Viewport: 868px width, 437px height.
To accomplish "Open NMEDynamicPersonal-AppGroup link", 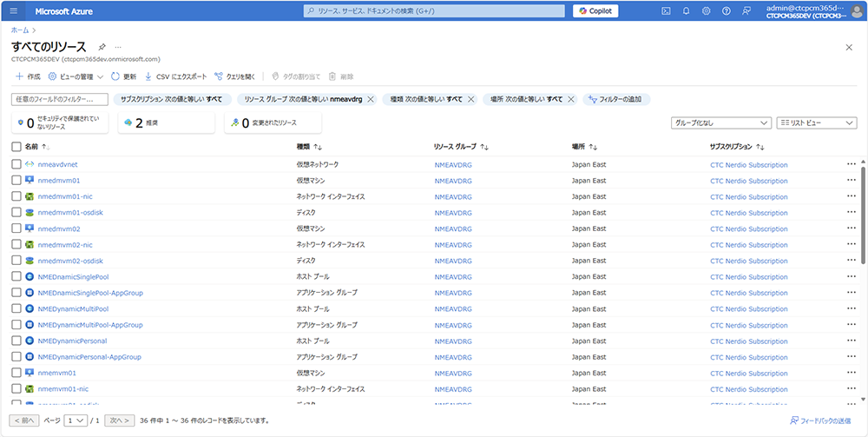I will 89,357.
